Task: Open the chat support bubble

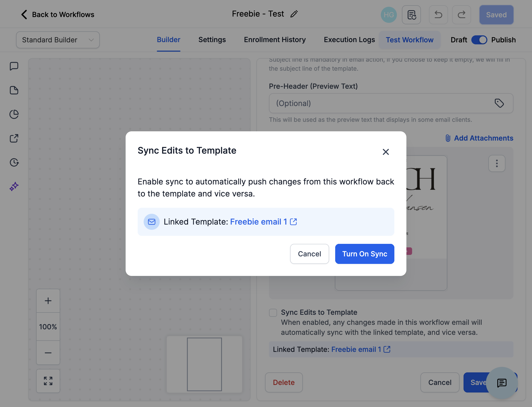Action: (502, 383)
